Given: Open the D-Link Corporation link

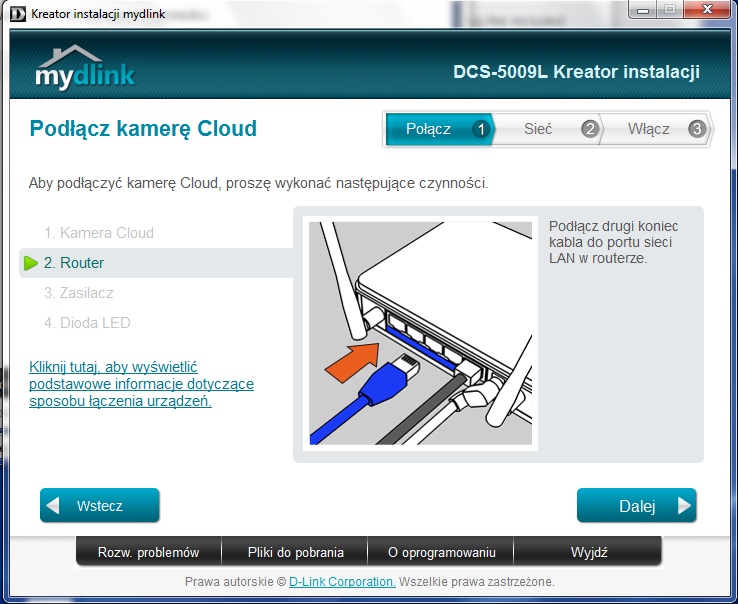Looking at the screenshot, I should click(342, 582).
